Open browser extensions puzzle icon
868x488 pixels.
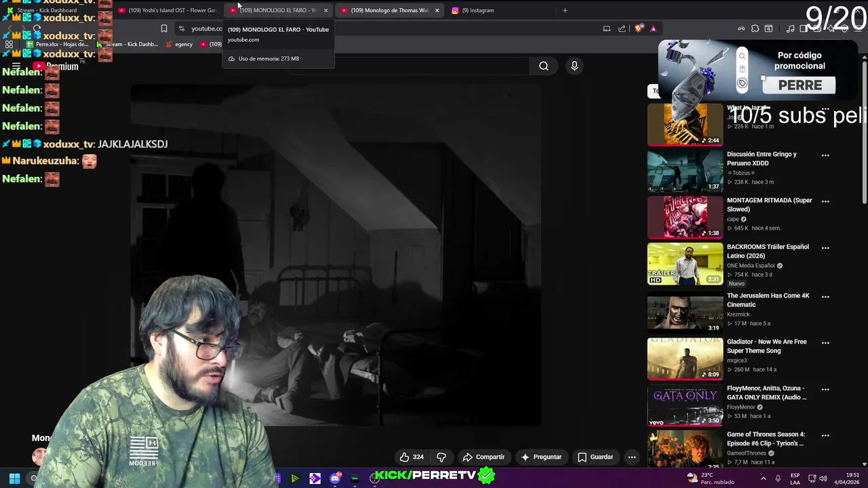(755, 28)
